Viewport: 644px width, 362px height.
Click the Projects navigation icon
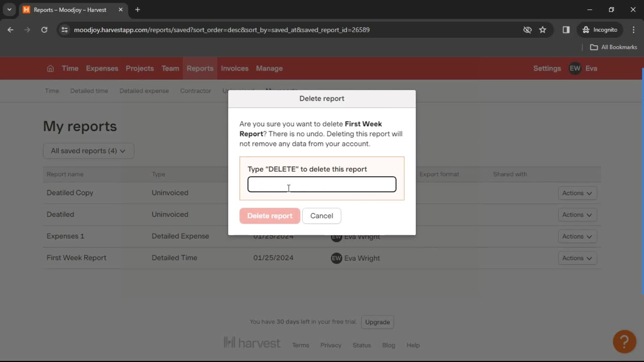click(140, 68)
